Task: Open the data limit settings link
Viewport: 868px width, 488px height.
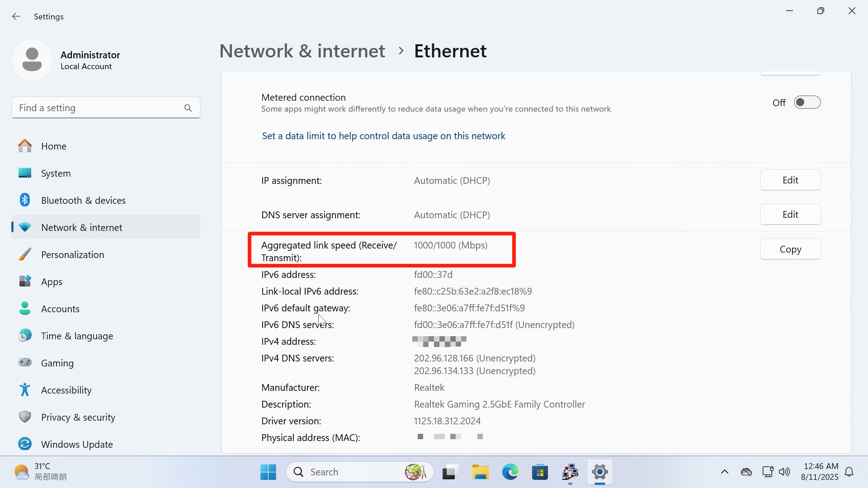Action: [x=383, y=136]
